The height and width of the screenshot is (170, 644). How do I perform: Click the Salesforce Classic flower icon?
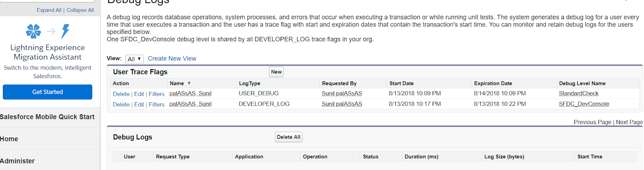(33, 31)
